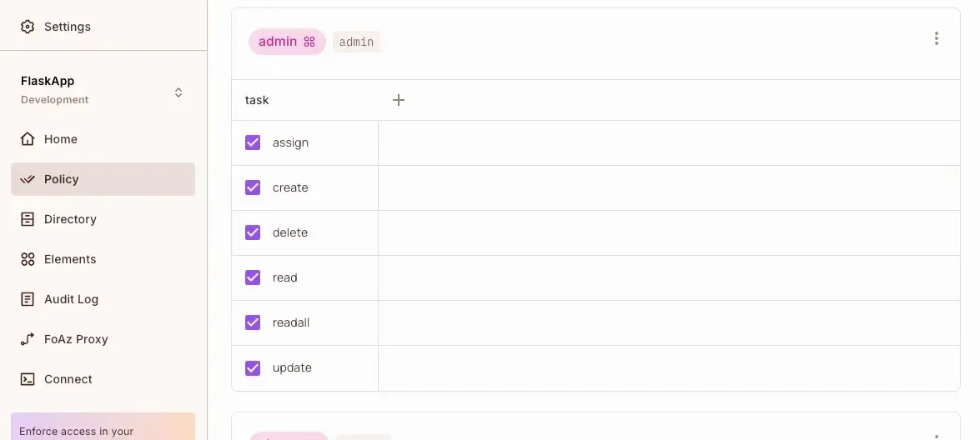The height and width of the screenshot is (440, 980).
Task: Open the Audit Log page
Action: coord(71,299)
